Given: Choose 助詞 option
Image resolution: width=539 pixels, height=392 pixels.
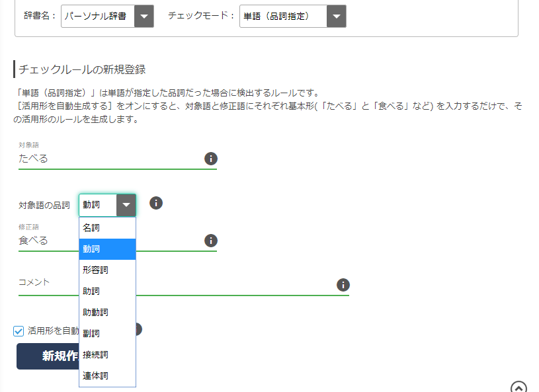Looking at the screenshot, I should click(107, 292).
